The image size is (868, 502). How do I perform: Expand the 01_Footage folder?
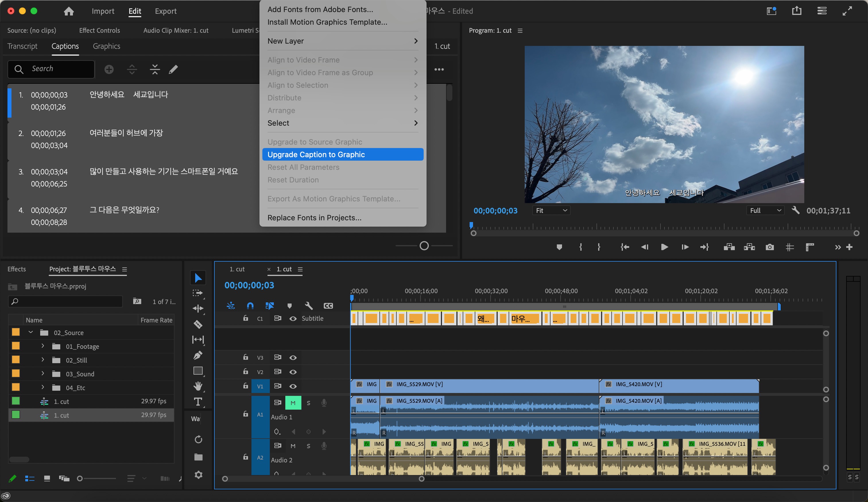[x=43, y=346]
